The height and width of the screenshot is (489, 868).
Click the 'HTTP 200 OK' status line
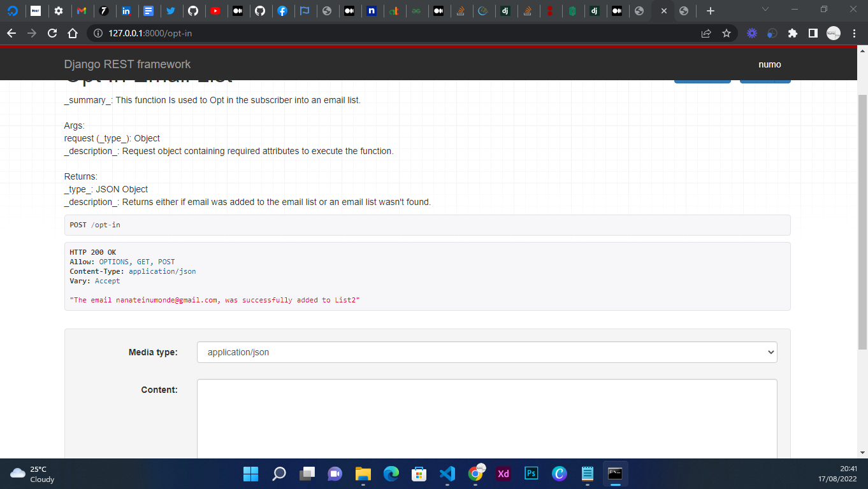tap(93, 252)
